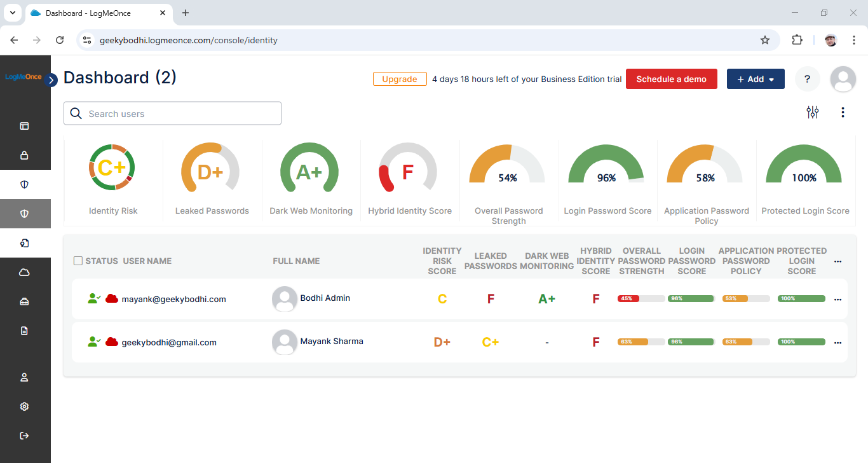Reload the page with browser refresh button
The width and height of the screenshot is (868, 463).
coord(60,40)
